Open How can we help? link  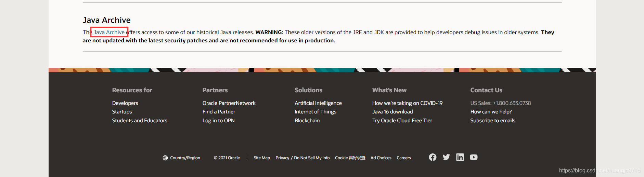[x=491, y=112]
